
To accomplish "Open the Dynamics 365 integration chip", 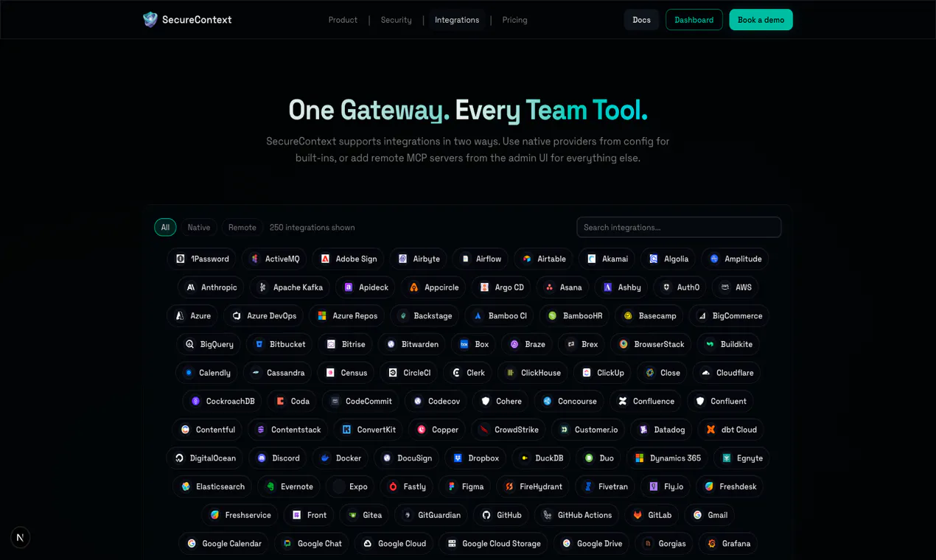I will tap(668, 458).
